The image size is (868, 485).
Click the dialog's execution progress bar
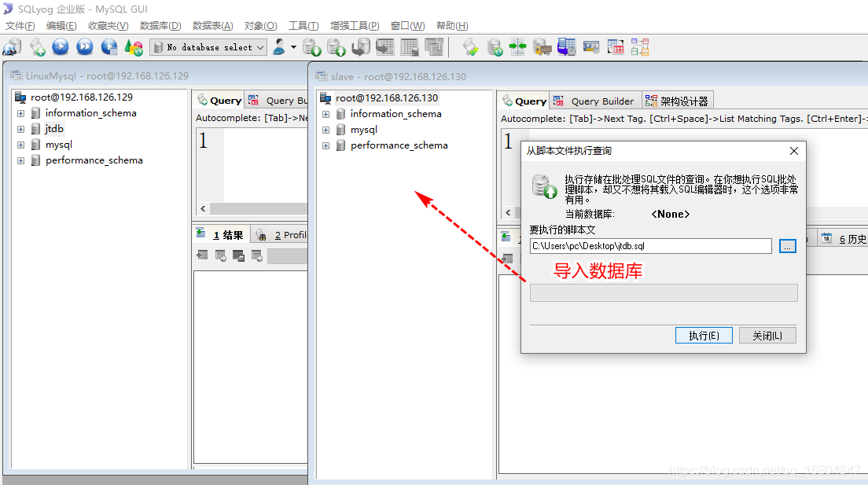tap(663, 293)
